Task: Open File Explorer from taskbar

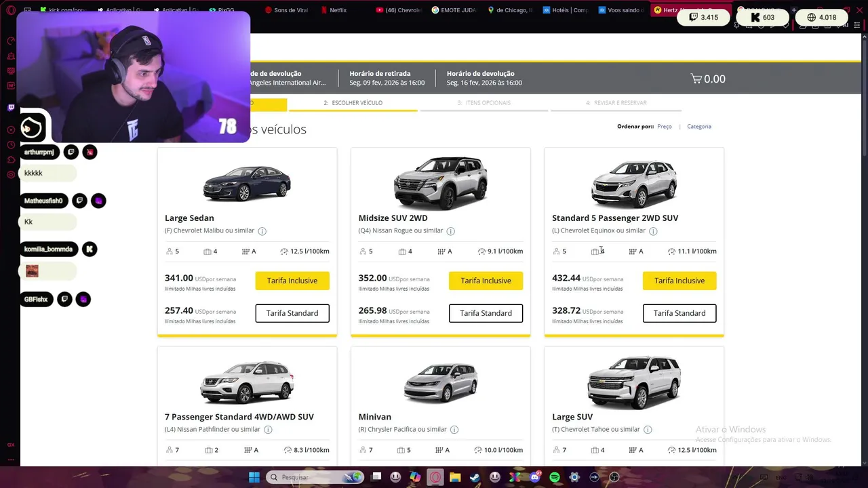Action: pos(455,477)
